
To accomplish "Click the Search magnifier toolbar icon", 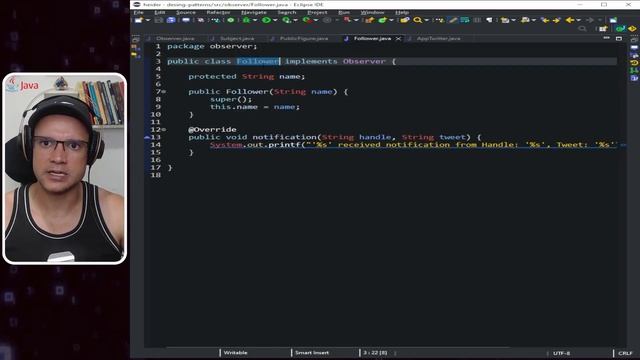I will tap(417, 20).
